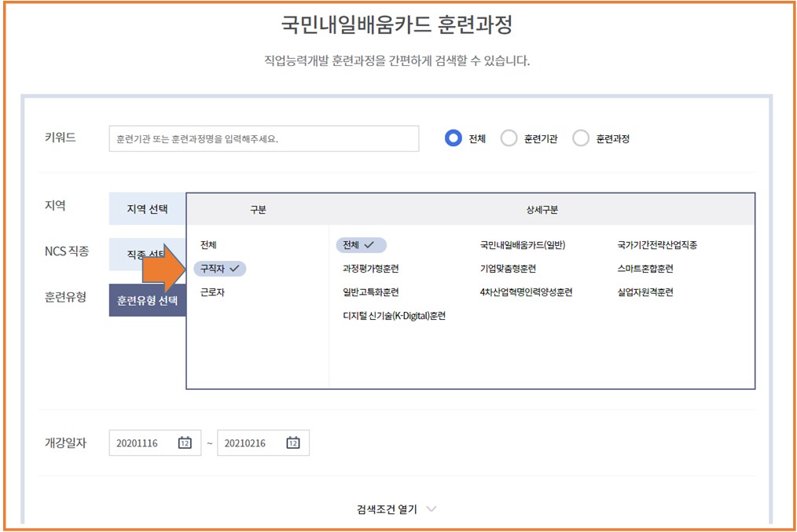Click the end date field 20210216
The image size is (797, 532).
click(263, 442)
